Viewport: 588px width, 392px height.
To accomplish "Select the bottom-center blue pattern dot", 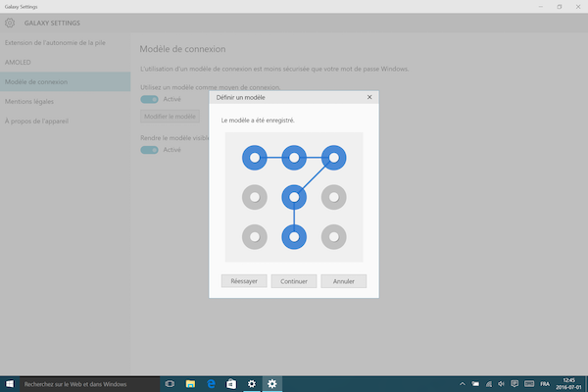I will tap(294, 237).
